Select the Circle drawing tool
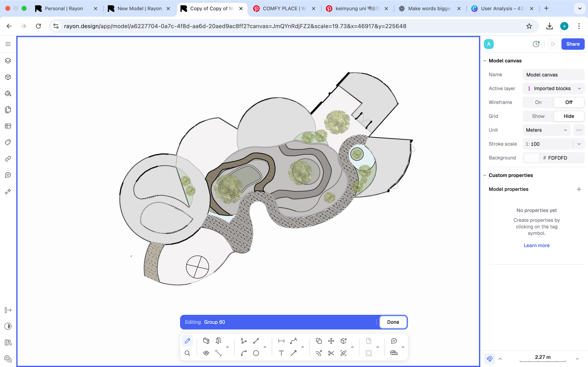This screenshot has width=588, height=367. (x=256, y=353)
